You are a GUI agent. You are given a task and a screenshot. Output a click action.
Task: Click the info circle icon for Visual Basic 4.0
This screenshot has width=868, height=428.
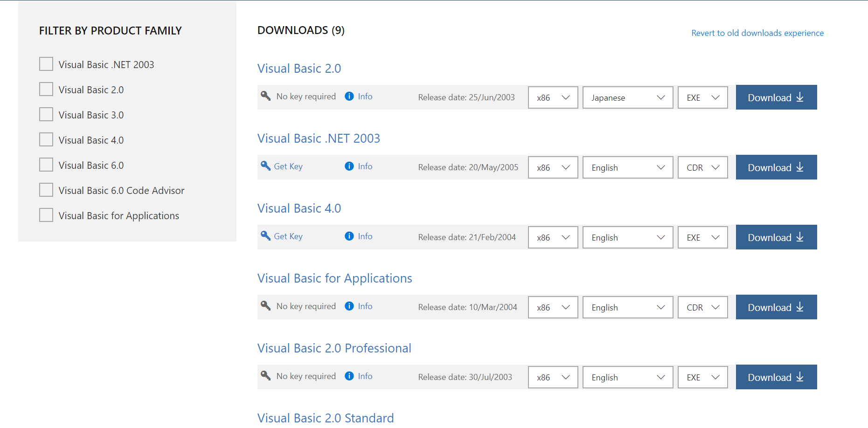pyautogui.click(x=349, y=236)
